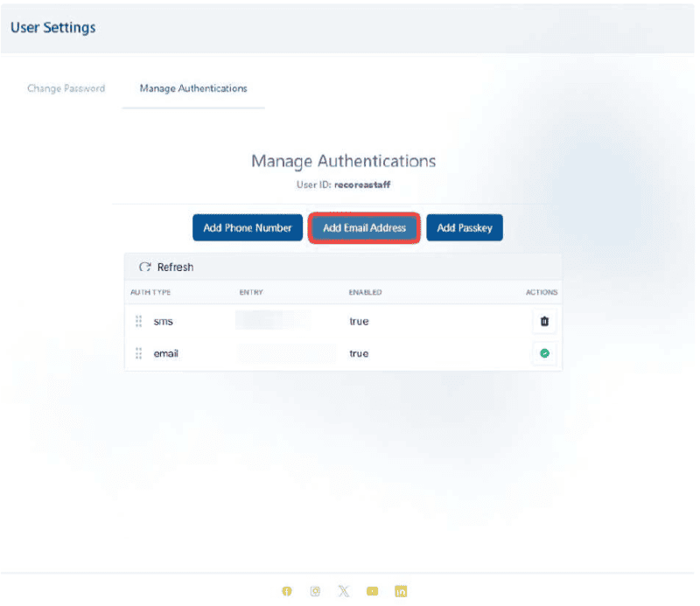700x606 pixels.
Task: Click the green checkmark on email row
Action: (544, 354)
